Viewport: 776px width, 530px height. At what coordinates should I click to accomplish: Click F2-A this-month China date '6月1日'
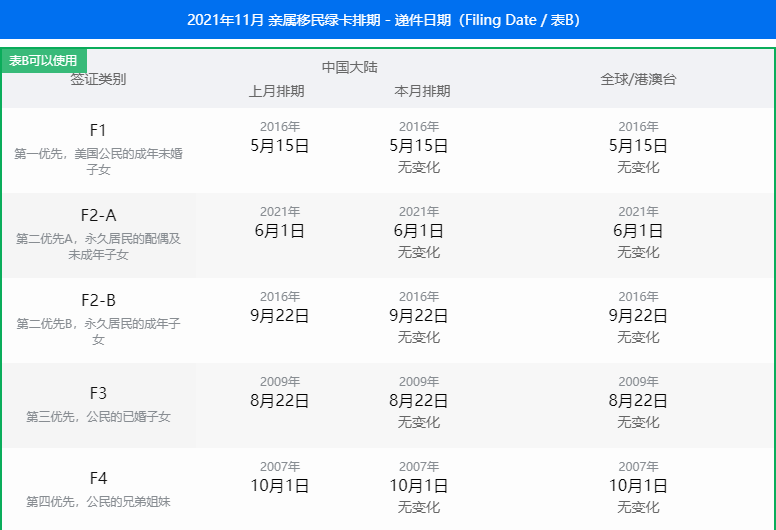(419, 231)
